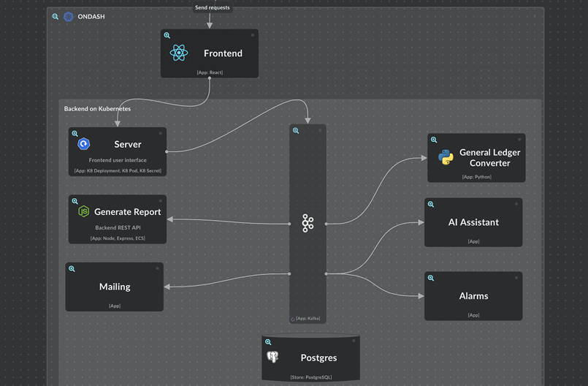Click the Postgres node's corner dot

click(x=354, y=341)
